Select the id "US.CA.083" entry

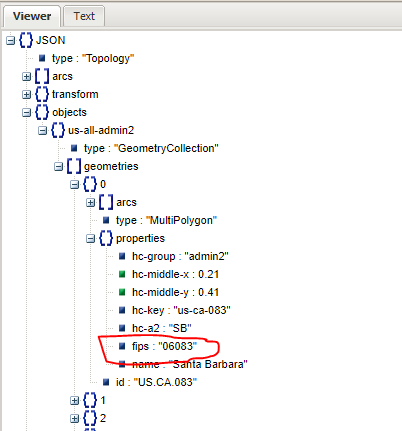click(x=156, y=382)
